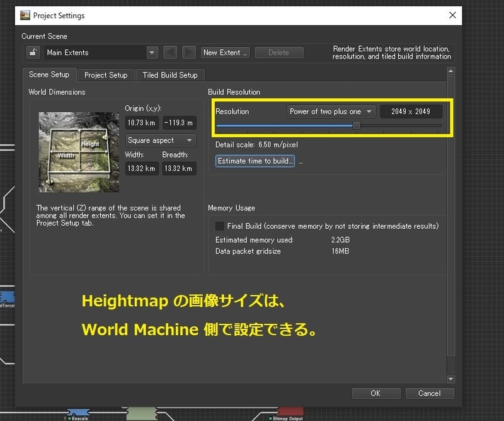
Task: Open the Main Extents dropdown
Action: (x=101, y=52)
